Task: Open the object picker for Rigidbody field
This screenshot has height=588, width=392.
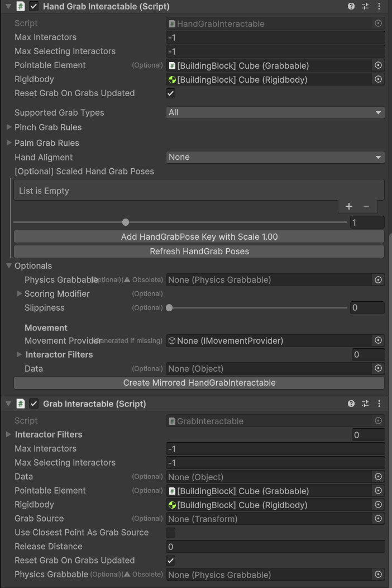Action: point(378,79)
